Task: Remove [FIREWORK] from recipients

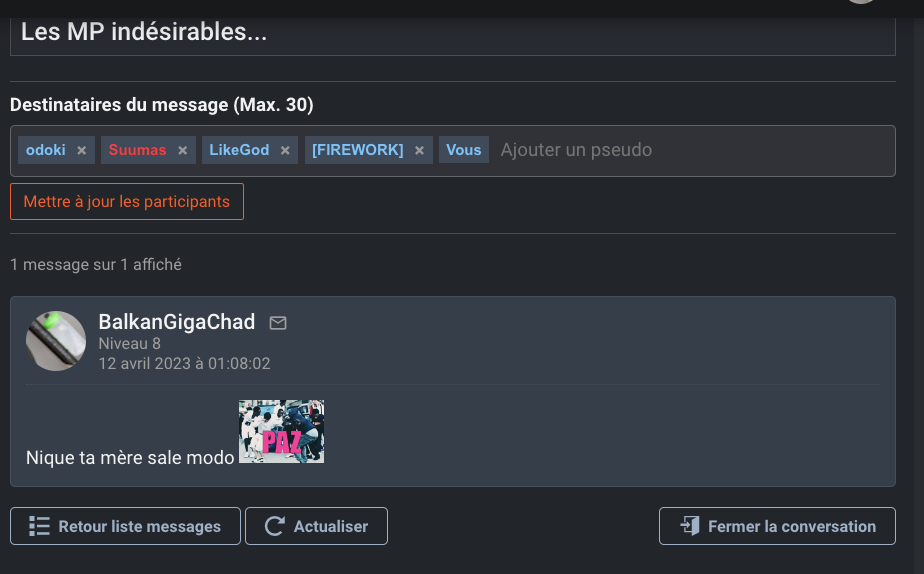Action: click(420, 150)
